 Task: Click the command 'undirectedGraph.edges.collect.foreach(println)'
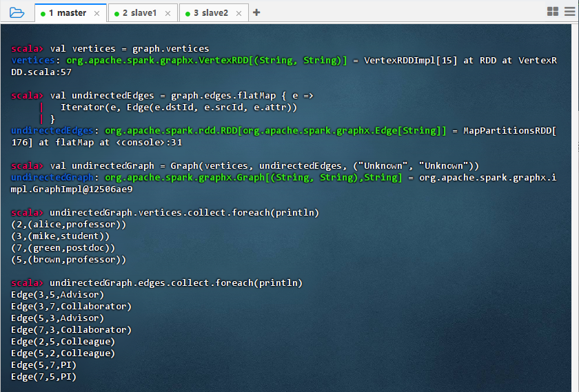(x=176, y=282)
